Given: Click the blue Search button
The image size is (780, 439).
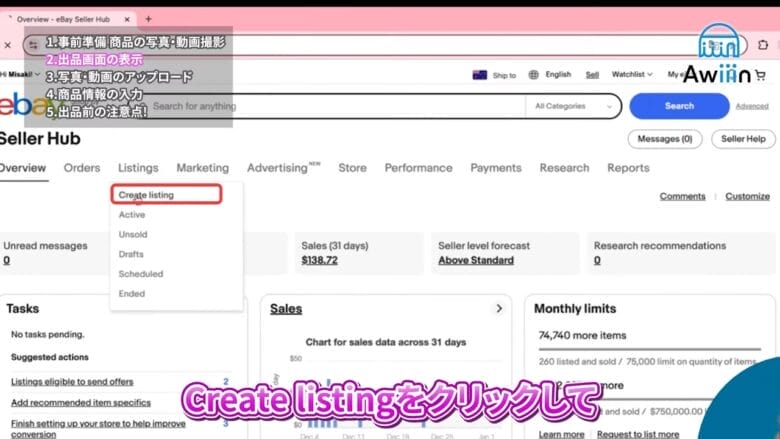Looking at the screenshot, I should point(679,106).
